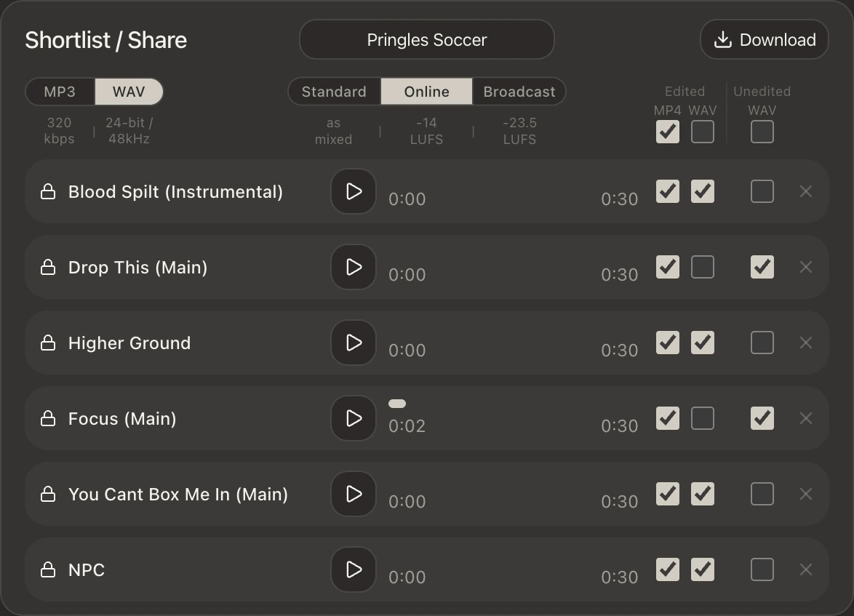Remove You Cant Box Me In from shortlist
The width and height of the screenshot is (854, 616).
coord(805,494)
